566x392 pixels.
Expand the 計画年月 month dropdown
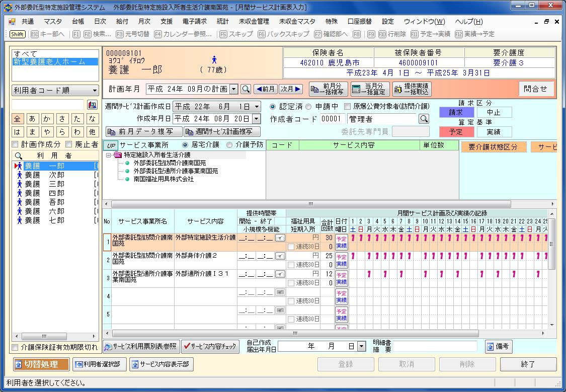pos(233,89)
